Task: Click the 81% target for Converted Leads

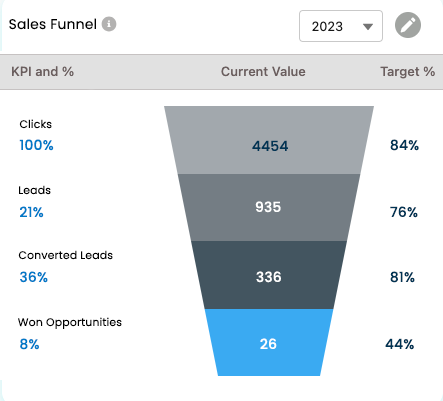Action: [402, 277]
